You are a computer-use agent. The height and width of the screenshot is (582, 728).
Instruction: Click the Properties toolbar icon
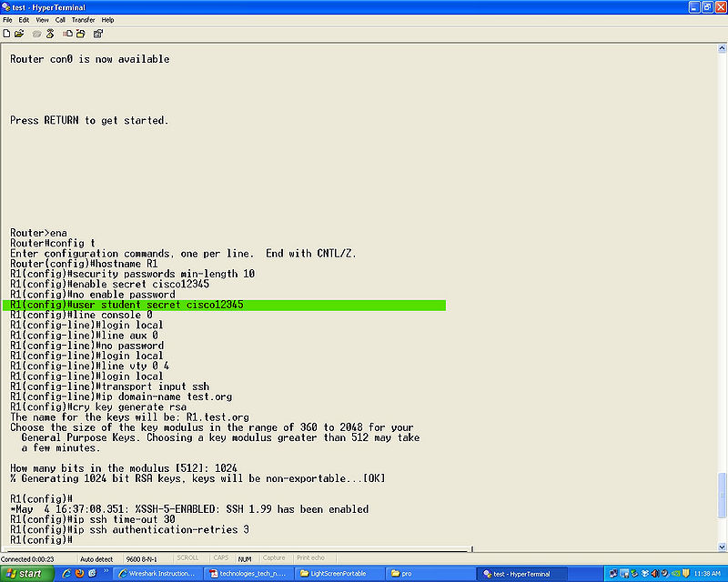[98, 34]
